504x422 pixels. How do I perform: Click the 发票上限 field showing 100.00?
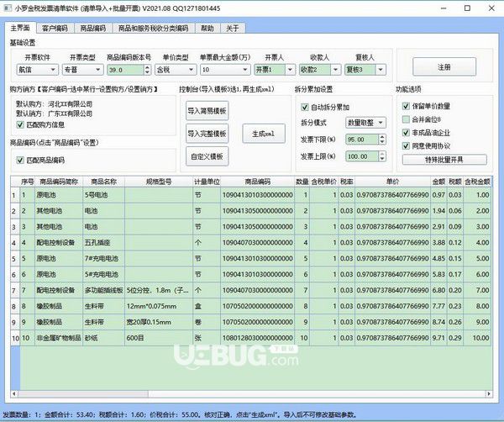pos(362,156)
